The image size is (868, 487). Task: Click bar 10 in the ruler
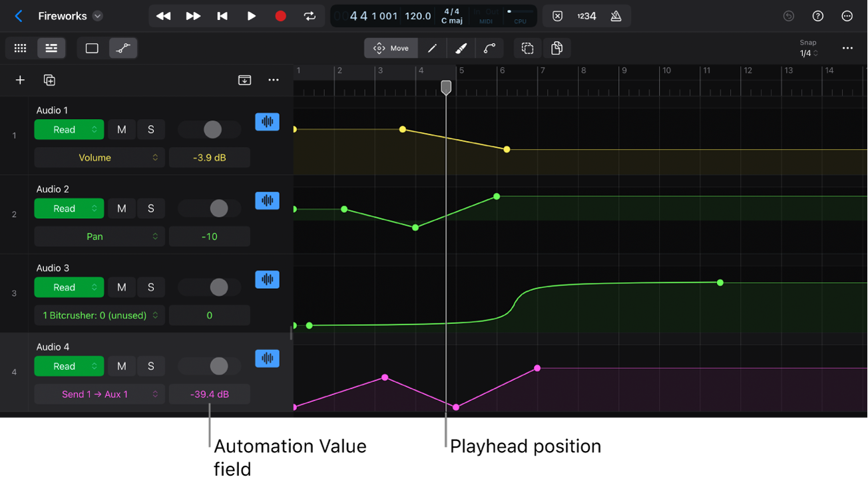click(666, 71)
